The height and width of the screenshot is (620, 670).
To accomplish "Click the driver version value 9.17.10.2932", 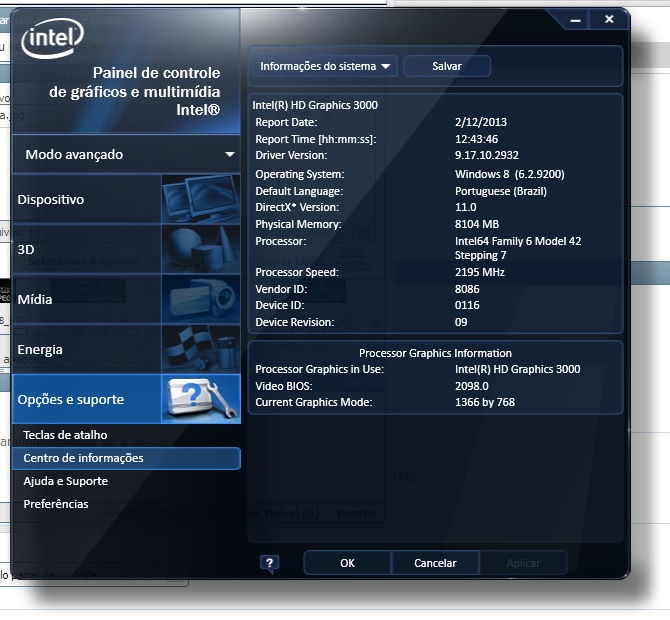I will tap(486, 156).
